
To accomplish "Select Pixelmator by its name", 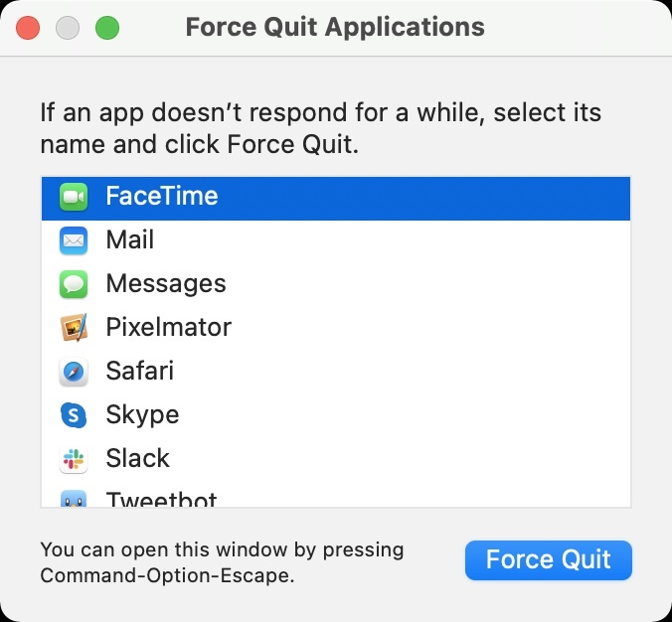I will click(169, 328).
